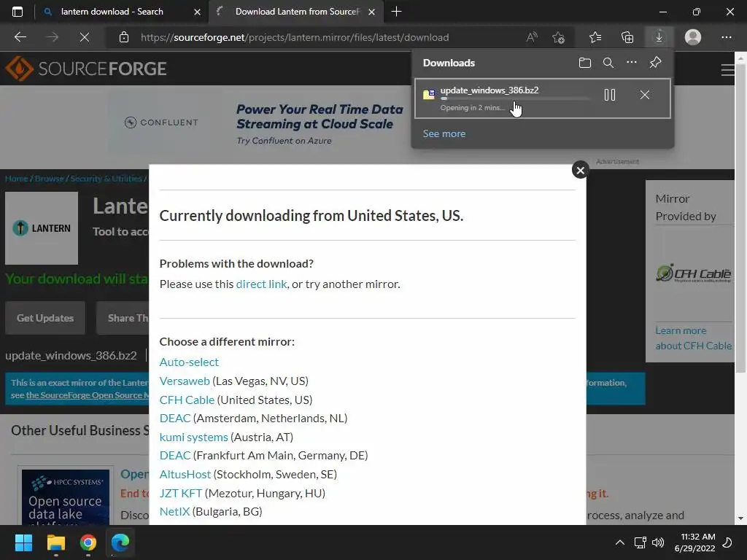The width and height of the screenshot is (747, 560).
Task: Open File Explorer from taskbar
Action: (x=55, y=542)
